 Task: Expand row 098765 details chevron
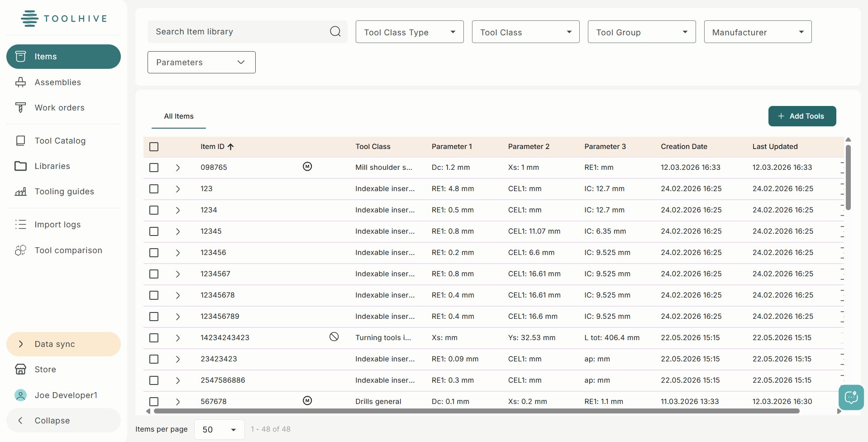(x=178, y=168)
